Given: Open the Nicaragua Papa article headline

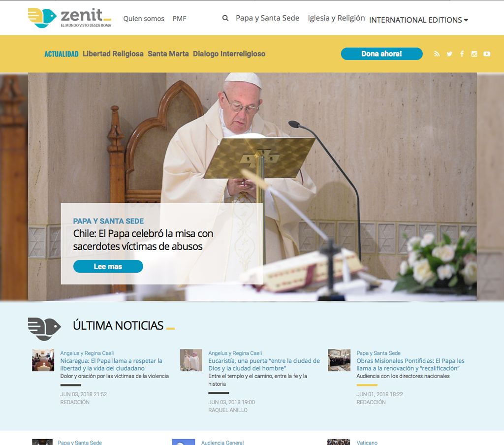Looking at the screenshot, I should point(111,365).
